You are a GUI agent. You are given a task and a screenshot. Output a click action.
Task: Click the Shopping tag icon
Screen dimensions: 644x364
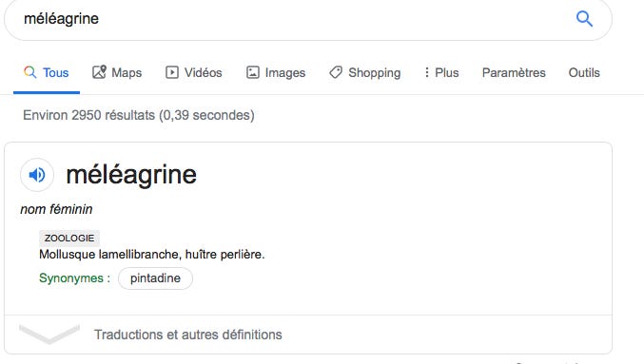click(336, 72)
